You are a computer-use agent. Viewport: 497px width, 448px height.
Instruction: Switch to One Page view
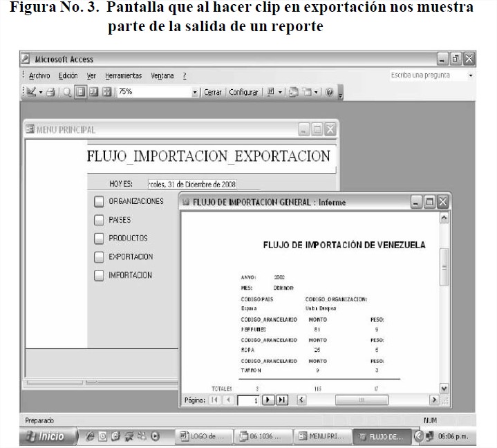click(80, 92)
